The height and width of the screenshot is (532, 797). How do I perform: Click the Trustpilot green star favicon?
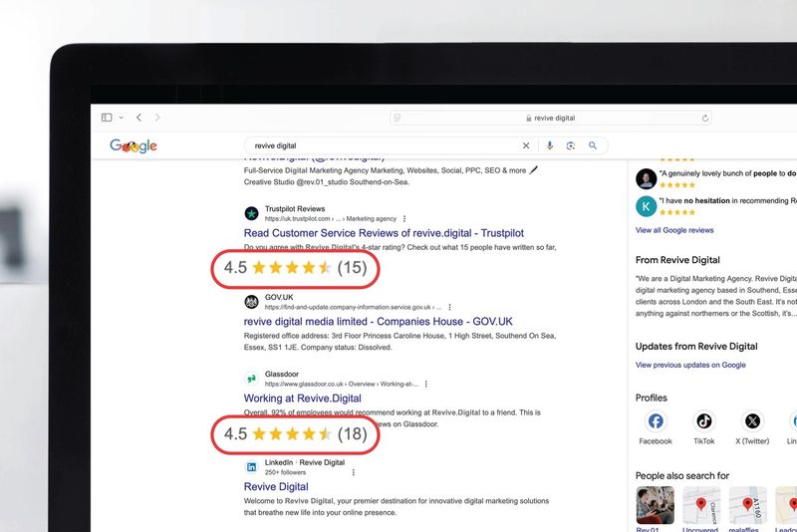point(252,213)
